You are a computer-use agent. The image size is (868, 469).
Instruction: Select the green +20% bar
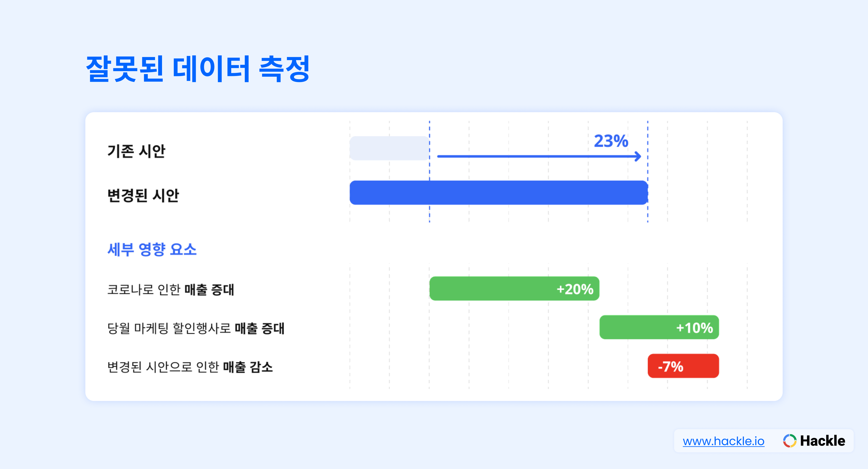(x=514, y=288)
